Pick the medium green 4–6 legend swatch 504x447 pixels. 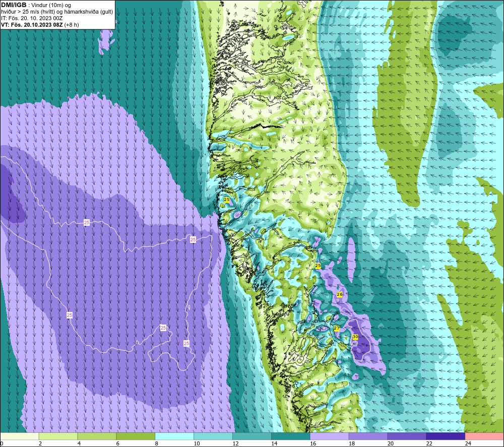tap(97, 436)
